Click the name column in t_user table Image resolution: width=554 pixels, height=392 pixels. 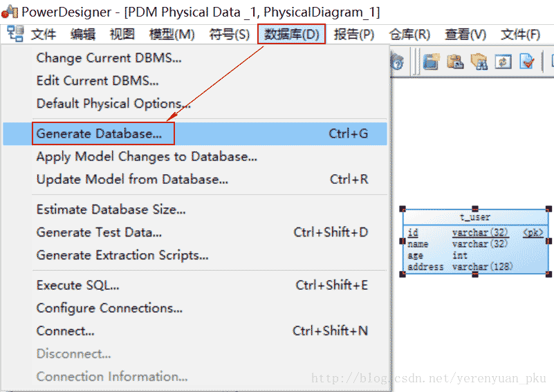(418, 244)
